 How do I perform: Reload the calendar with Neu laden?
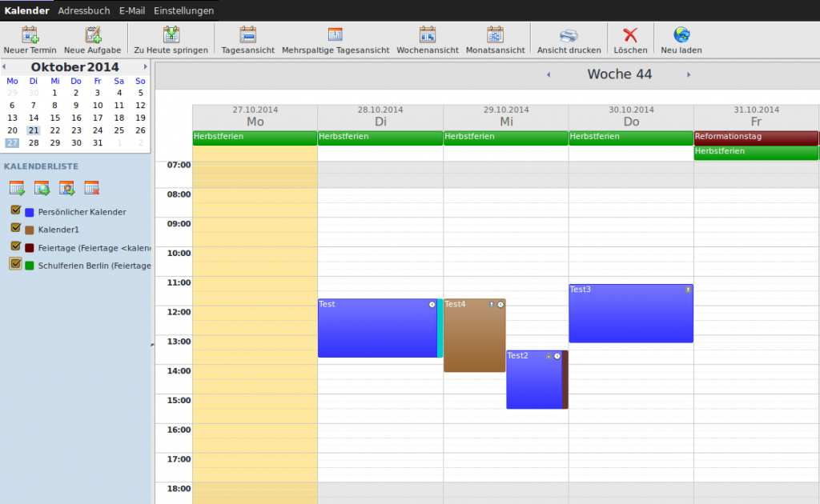point(681,34)
